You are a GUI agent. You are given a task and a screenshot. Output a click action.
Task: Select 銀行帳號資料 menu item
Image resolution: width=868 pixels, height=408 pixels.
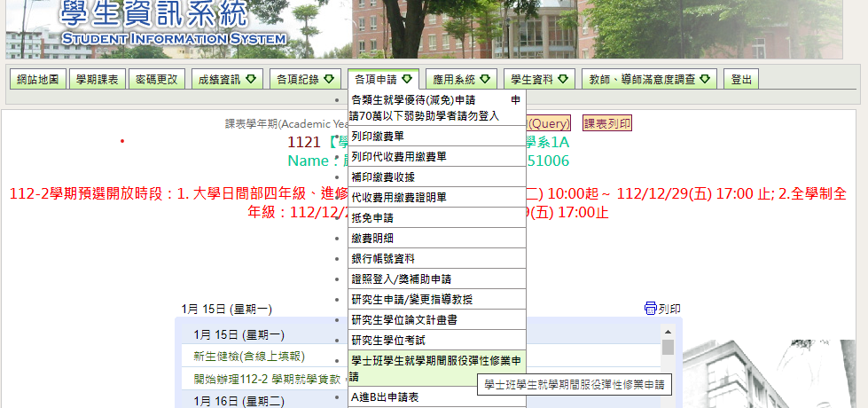437,258
